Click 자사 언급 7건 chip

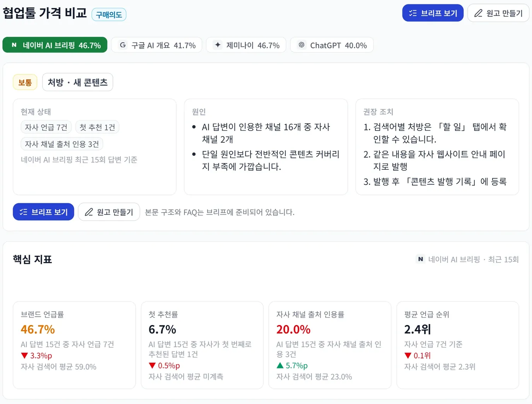46,127
